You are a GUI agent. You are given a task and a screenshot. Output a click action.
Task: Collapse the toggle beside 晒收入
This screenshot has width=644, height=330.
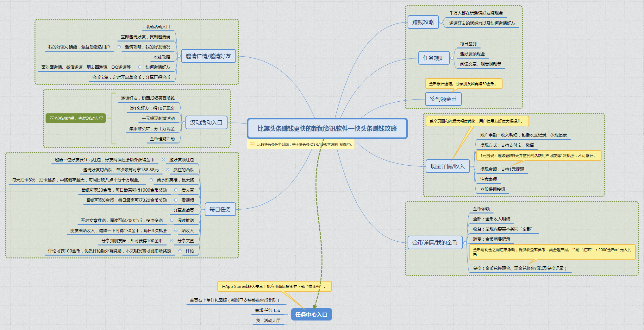176,231
